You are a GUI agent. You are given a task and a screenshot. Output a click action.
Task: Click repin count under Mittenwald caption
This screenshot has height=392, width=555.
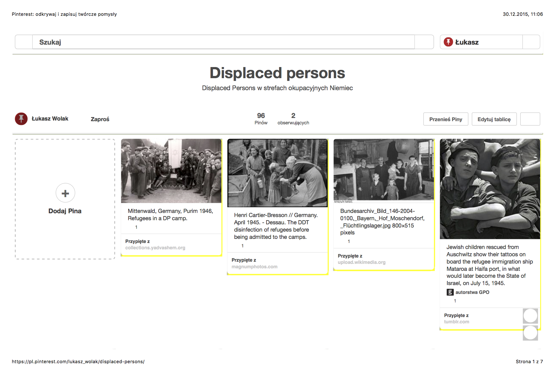(x=136, y=227)
